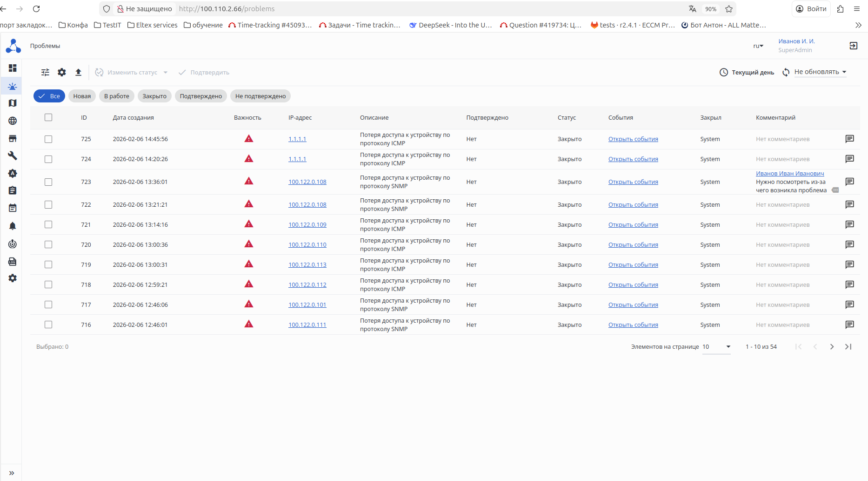Click 'Открыть события' for problem 716
This screenshot has height=481, width=868.
pyautogui.click(x=633, y=325)
